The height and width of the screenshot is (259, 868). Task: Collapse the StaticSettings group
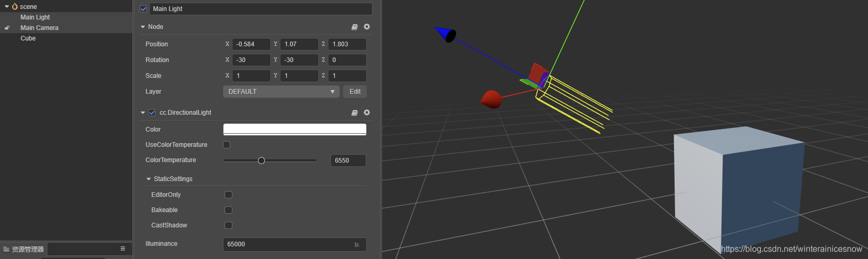coord(149,179)
